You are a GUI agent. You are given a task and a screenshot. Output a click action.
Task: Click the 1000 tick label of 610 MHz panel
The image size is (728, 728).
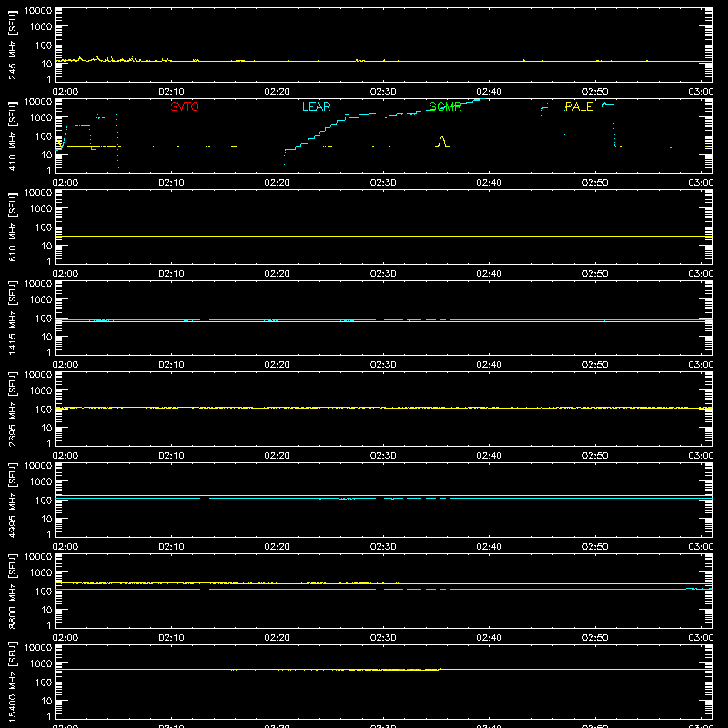pyautogui.click(x=41, y=208)
